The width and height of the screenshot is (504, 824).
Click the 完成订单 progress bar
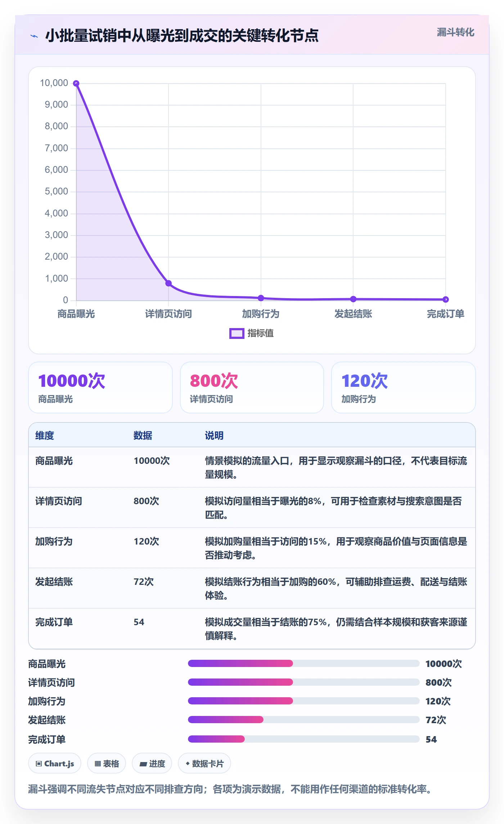point(303,739)
